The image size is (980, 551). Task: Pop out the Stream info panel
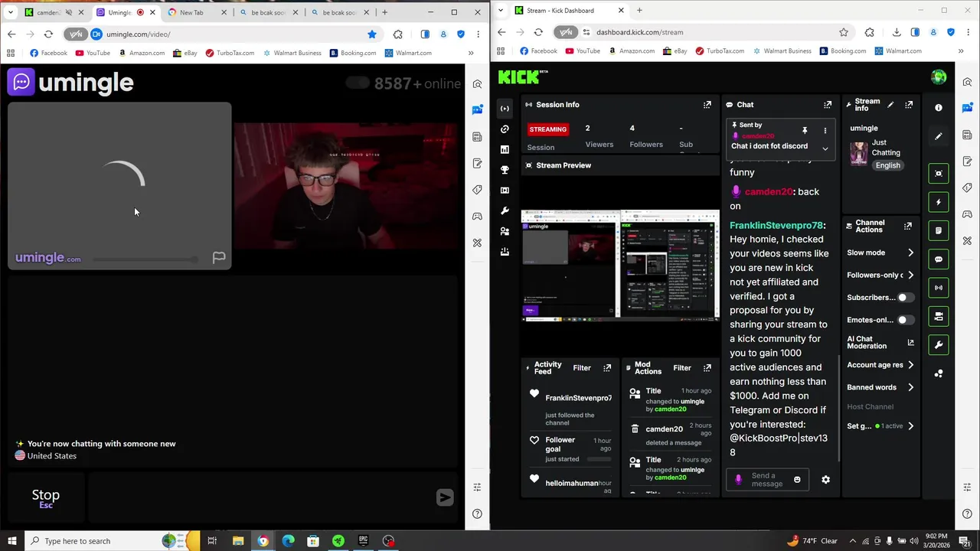coord(909,105)
